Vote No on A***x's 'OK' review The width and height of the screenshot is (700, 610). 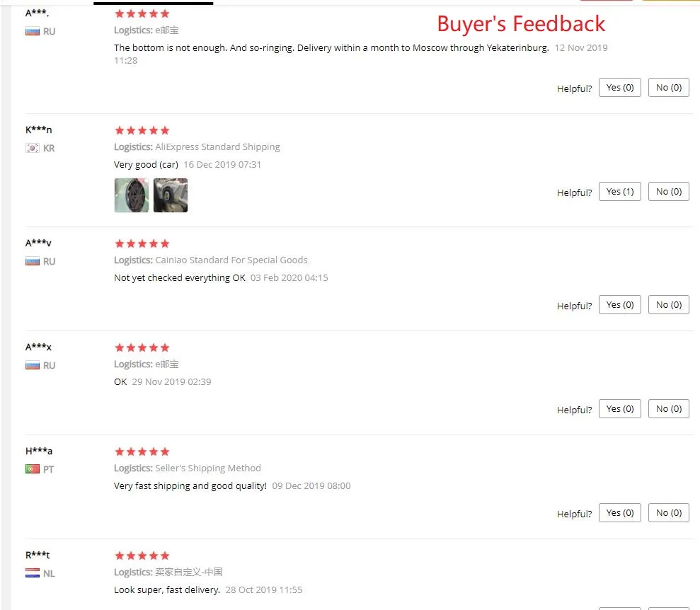click(668, 409)
